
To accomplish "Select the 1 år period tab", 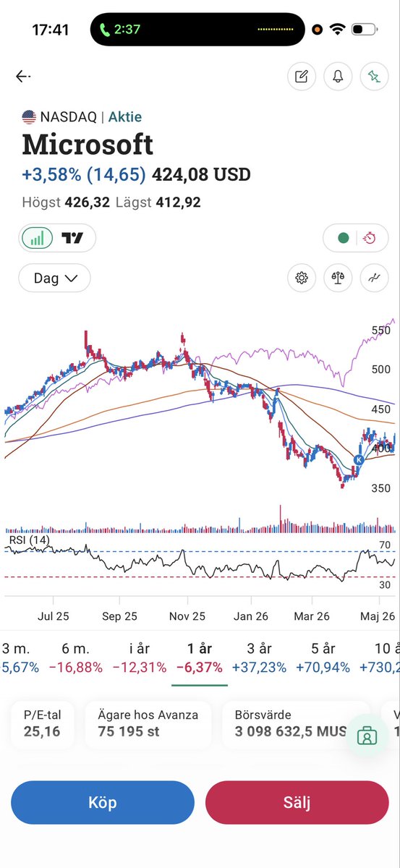I will tap(199, 658).
